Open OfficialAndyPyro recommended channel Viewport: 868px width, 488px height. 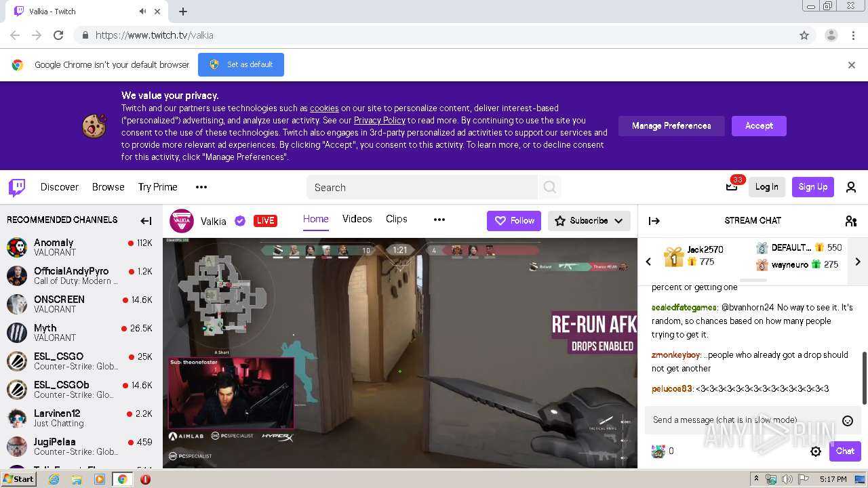(81, 276)
